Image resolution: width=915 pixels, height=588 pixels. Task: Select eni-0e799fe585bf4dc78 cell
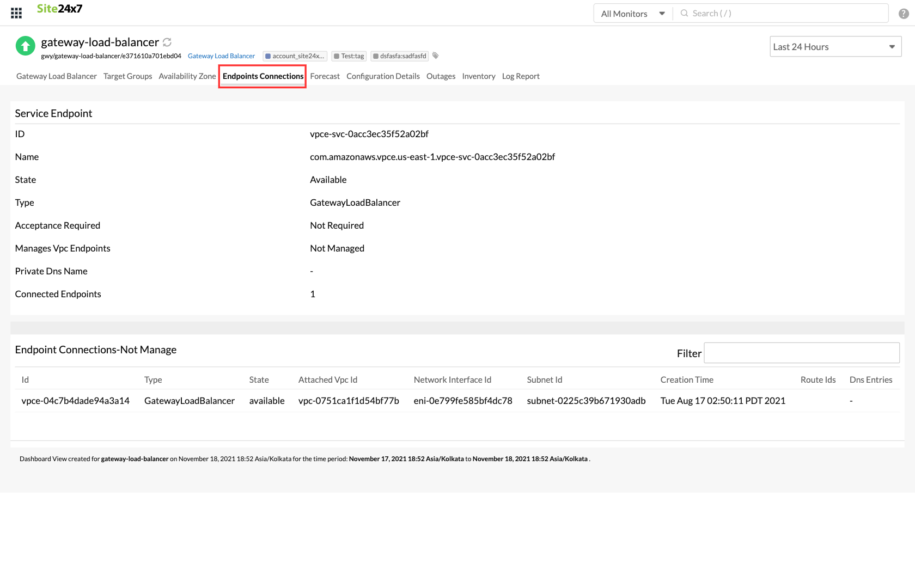[x=463, y=401]
